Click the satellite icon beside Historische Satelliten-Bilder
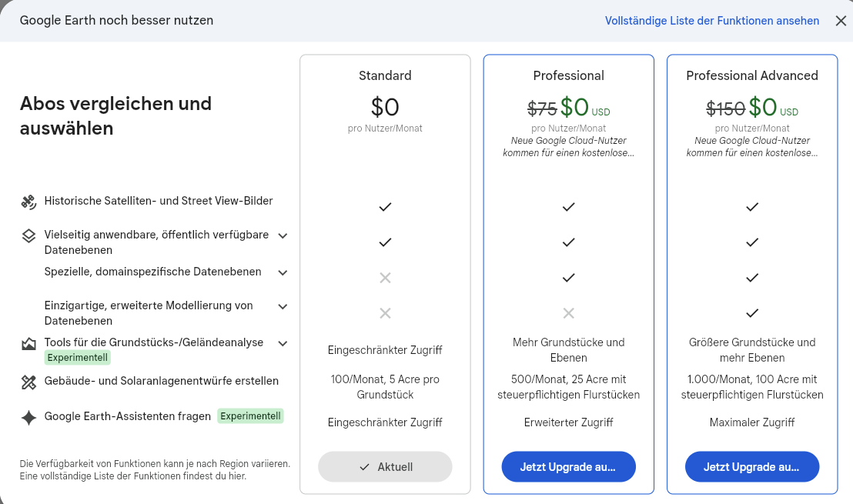The image size is (853, 504). pos(28,202)
